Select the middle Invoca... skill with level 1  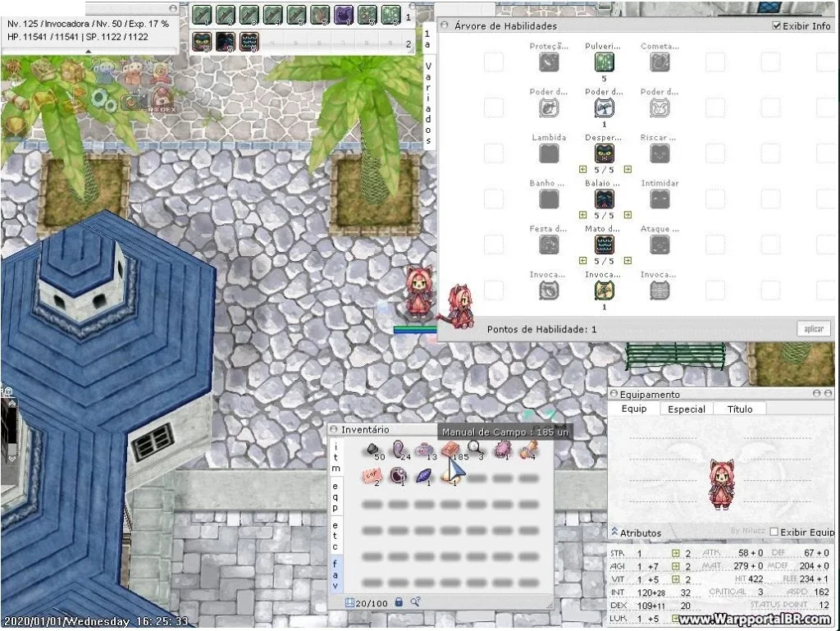pos(604,290)
